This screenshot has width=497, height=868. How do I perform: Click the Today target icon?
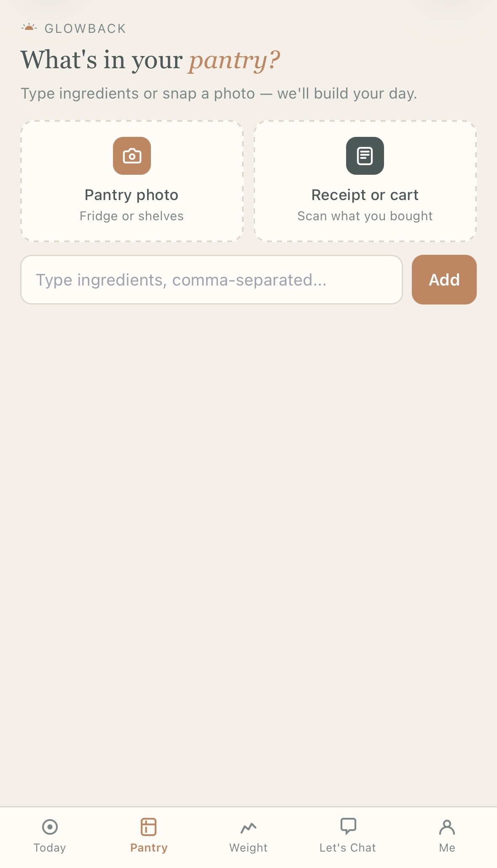pyautogui.click(x=50, y=827)
